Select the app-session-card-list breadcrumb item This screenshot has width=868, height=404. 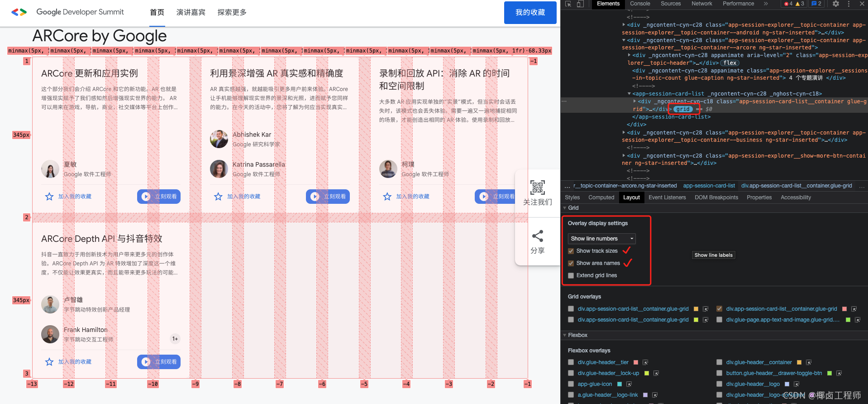point(709,186)
